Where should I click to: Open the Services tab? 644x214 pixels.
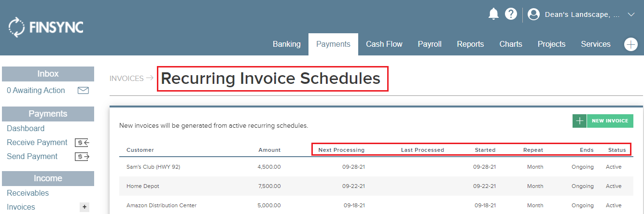click(596, 44)
